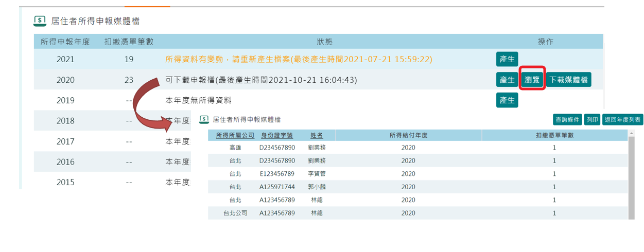
Task: Click the 列印 print button
Action: coord(593,120)
